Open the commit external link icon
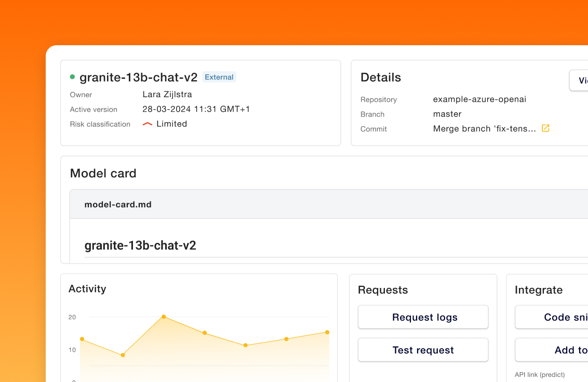The image size is (588, 382). [545, 128]
